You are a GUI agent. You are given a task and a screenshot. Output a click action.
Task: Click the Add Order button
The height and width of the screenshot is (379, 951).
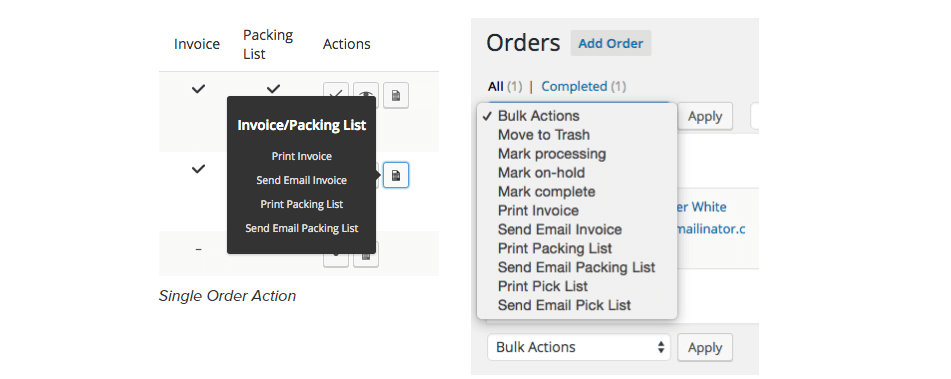tap(611, 44)
